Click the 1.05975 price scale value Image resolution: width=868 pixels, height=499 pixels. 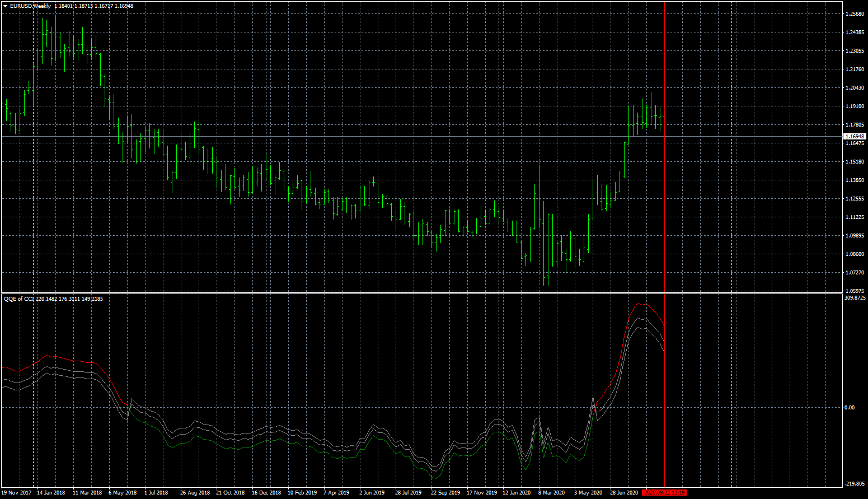[x=855, y=291]
